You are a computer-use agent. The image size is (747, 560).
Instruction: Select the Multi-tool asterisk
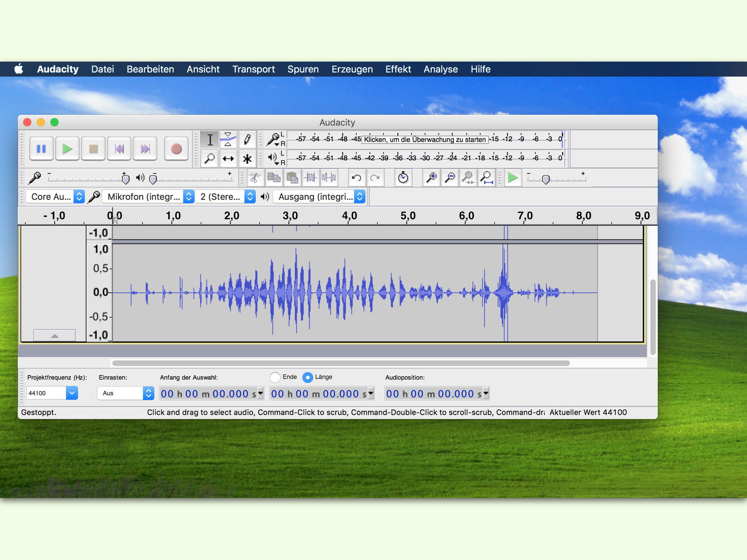[247, 159]
